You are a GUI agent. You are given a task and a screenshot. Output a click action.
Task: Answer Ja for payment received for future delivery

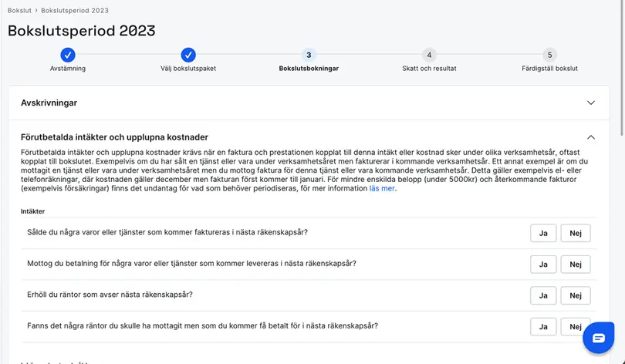[x=543, y=265]
